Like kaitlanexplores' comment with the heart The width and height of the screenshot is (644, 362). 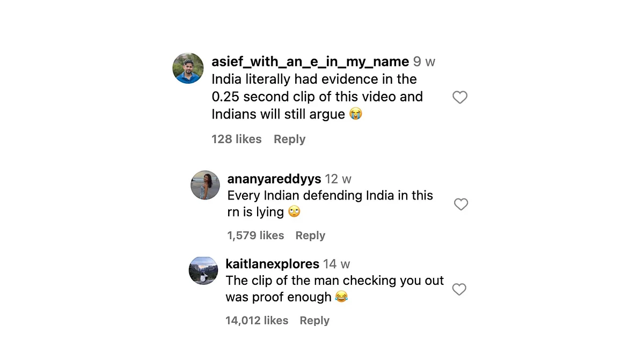coord(459,290)
